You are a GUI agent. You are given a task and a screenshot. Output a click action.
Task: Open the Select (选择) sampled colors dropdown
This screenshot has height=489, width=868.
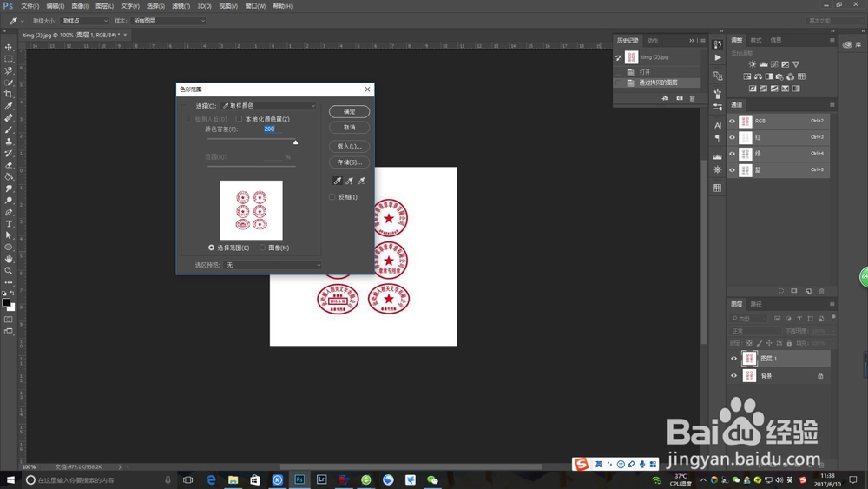268,106
